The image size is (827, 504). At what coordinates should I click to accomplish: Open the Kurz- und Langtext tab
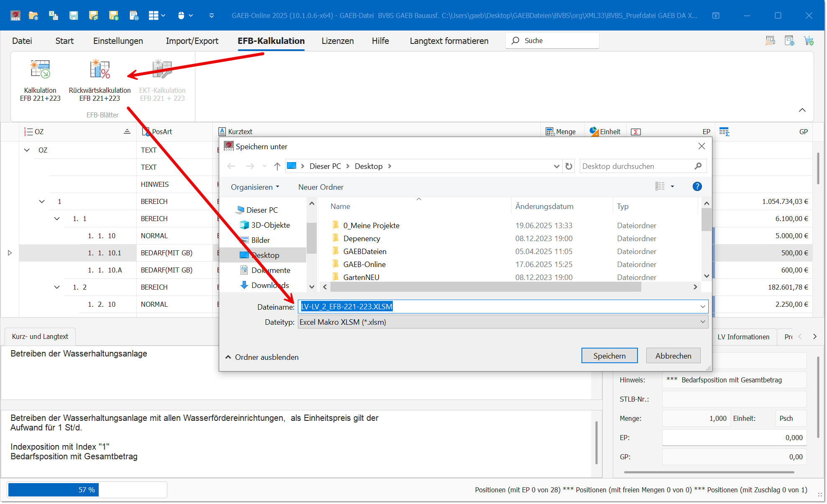pyautogui.click(x=40, y=336)
